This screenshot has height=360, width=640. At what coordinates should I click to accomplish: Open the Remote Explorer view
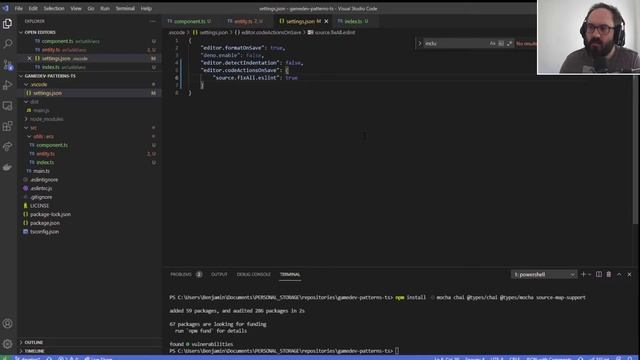(x=7, y=106)
